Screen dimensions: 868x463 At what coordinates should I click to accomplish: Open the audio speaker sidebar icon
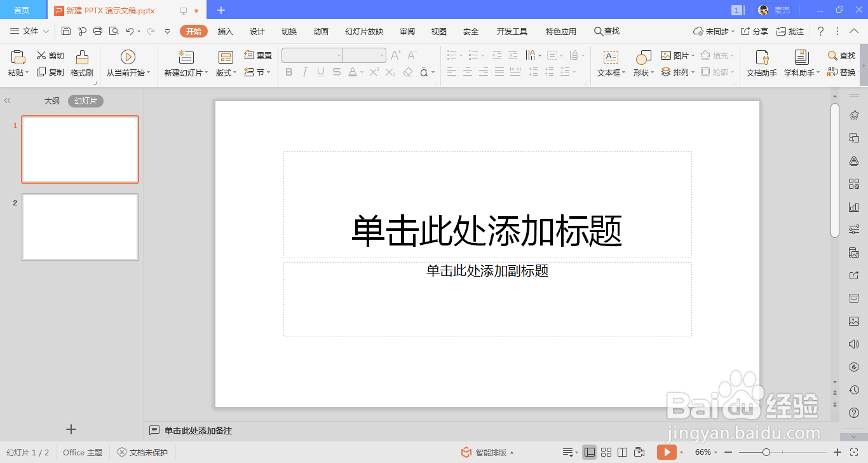point(854,344)
